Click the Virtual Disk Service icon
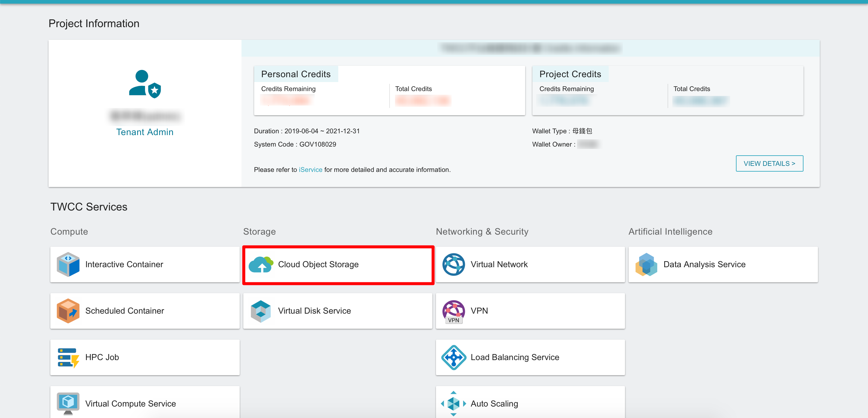This screenshot has width=868, height=418. pyautogui.click(x=261, y=311)
